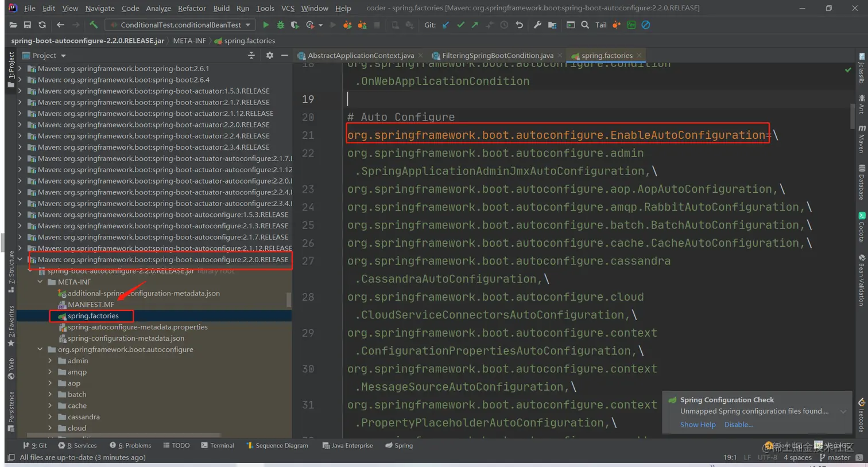Start debugging with the bug icon
This screenshot has width=868, height=467.
coord(281,25)
